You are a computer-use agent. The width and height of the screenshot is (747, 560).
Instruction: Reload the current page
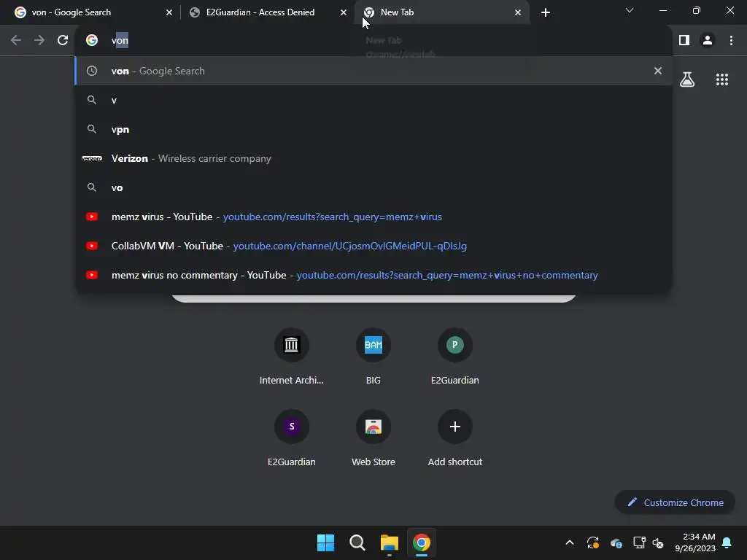[x=63, y=41]
